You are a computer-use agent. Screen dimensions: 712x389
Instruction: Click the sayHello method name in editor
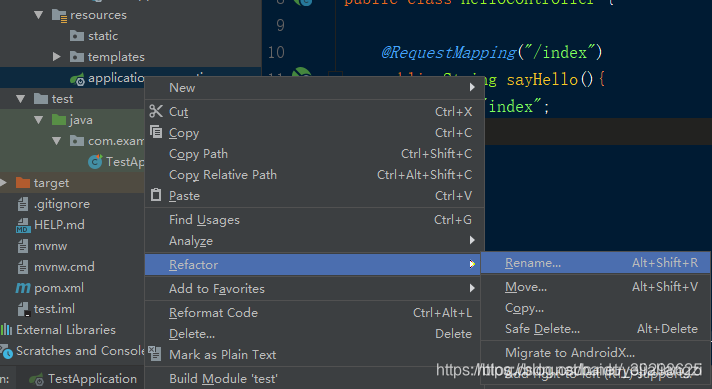542,80
